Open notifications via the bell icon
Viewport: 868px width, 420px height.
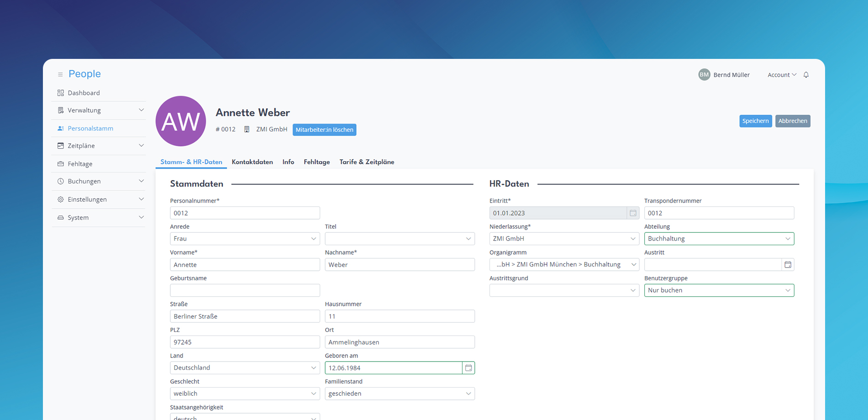pos(806,74)
